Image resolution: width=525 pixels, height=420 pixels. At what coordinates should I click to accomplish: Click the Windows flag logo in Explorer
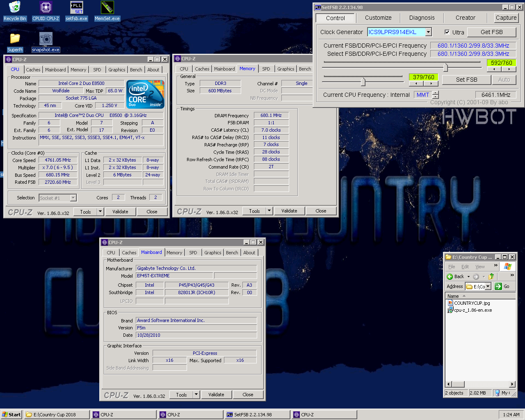pyautogui.click(x=508, y=267)
